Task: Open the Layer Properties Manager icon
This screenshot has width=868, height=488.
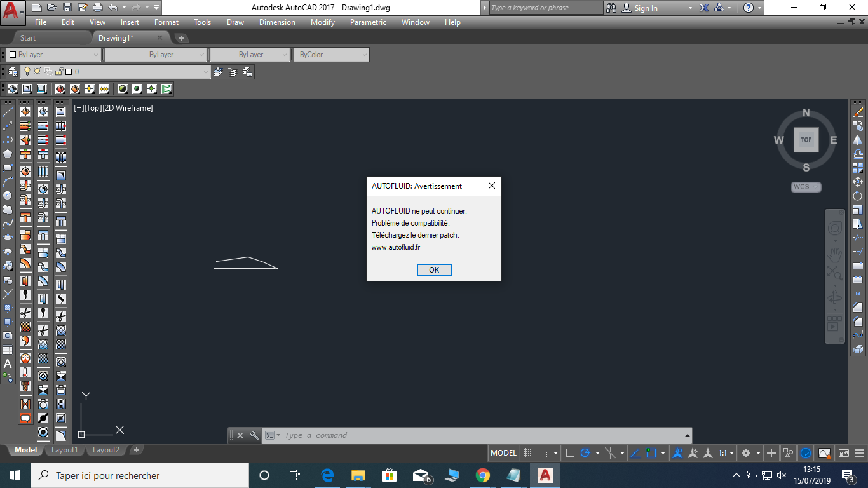Action: pos(13,72)
